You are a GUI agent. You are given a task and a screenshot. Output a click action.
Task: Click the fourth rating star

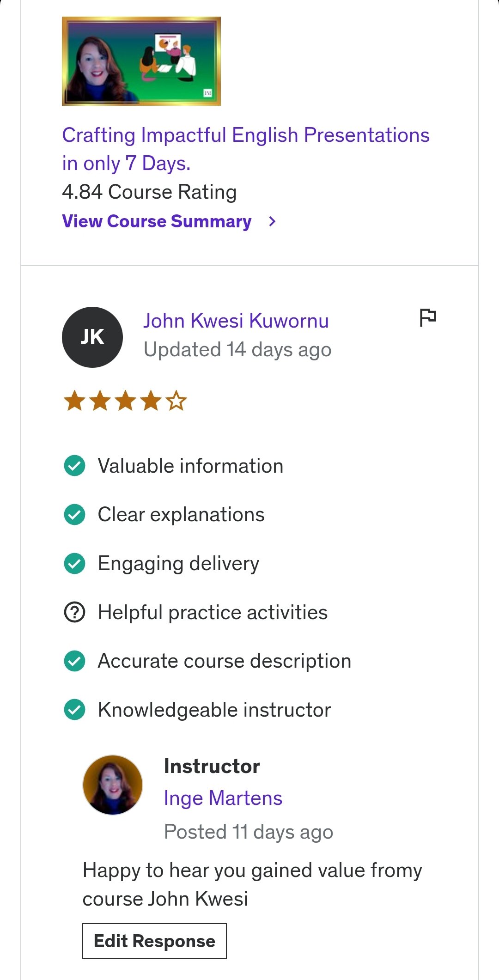click(151, 401)
